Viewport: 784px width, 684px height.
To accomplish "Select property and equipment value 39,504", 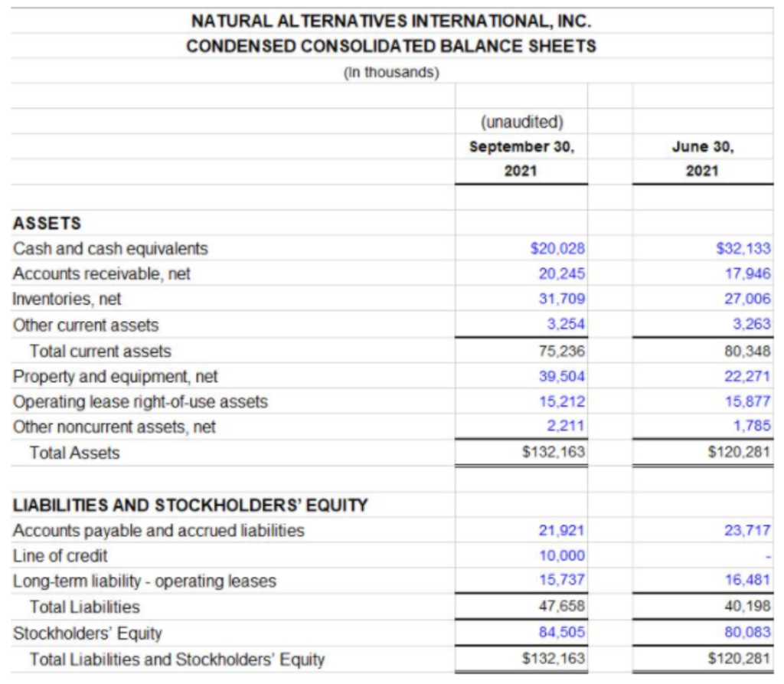I will pos(561,376).
